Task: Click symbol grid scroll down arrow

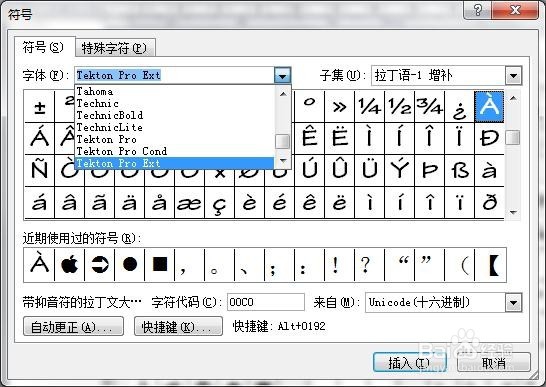Action: [x=513, y=212]
